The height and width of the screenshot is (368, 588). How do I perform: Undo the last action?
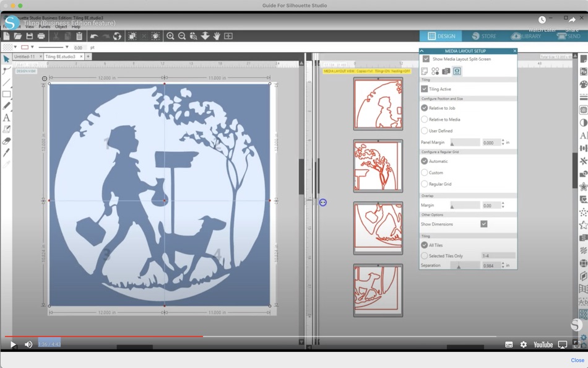[95, 36]
